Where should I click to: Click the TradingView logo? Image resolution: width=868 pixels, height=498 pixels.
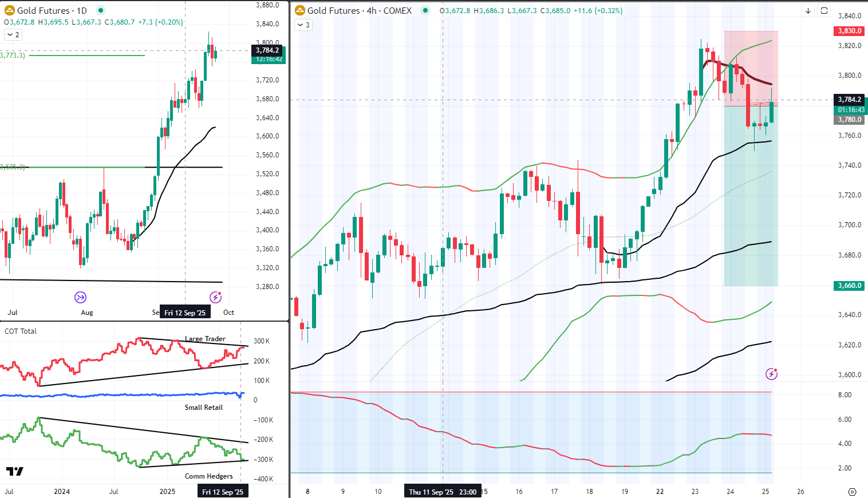[15, 471]
